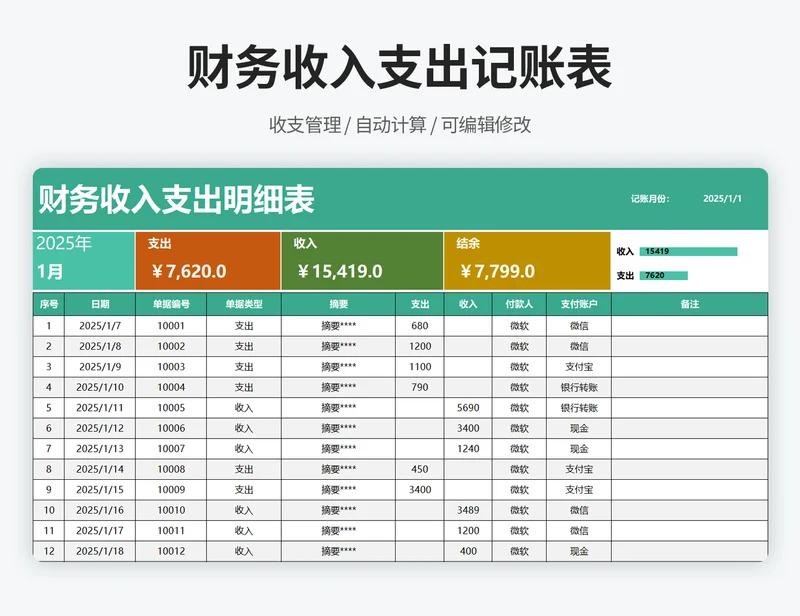Select the 收入 column header
This screenshot has width=800, height=616.
468,304
